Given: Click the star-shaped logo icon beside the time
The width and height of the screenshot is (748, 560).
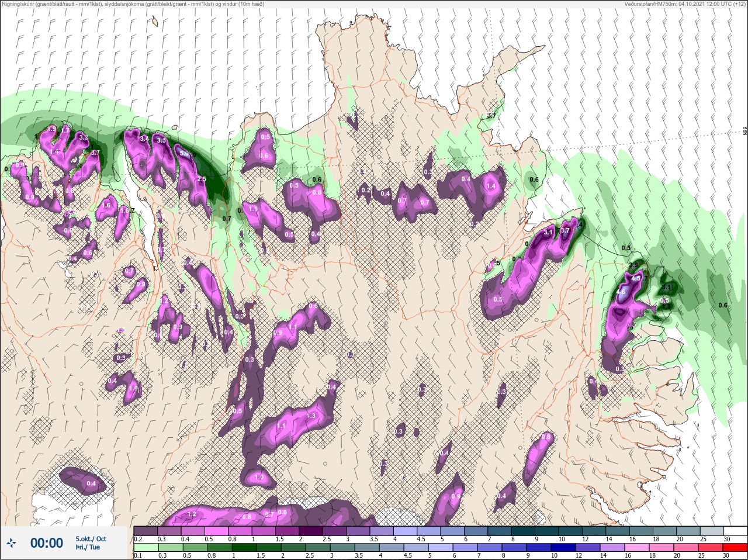Looking at the screenshot, I should pyautogui.click(x=12, y=543).
